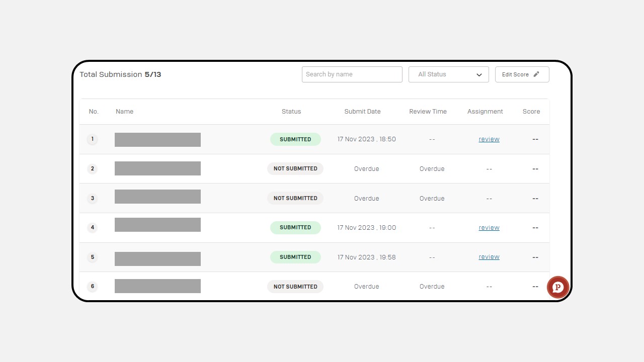Click the Review Time column header
This screenshot has height=362, width=644.
pyautogui.click(x=428, y=112)
